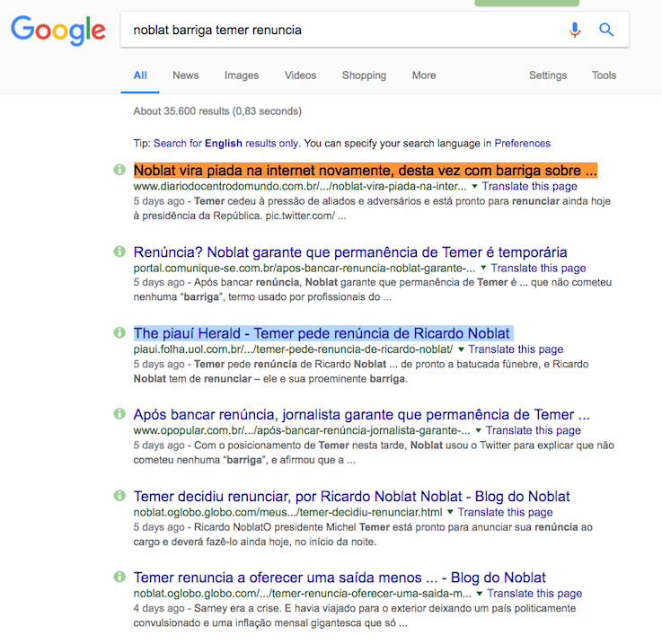Screen dimensions: 662x644
Task: Click in the search query input field
Action: click(x=341, y=30)
